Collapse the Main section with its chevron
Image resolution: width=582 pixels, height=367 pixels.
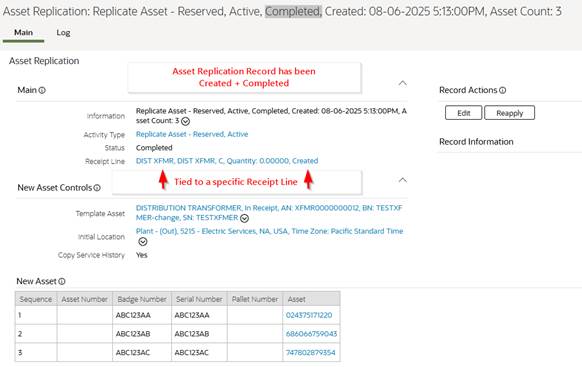(x=402, y=83)
